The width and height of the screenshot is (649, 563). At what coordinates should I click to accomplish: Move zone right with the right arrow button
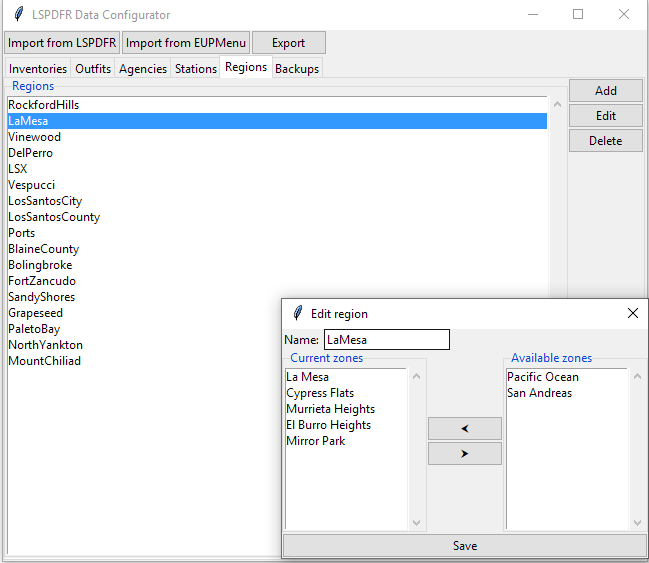coord(465,454)
